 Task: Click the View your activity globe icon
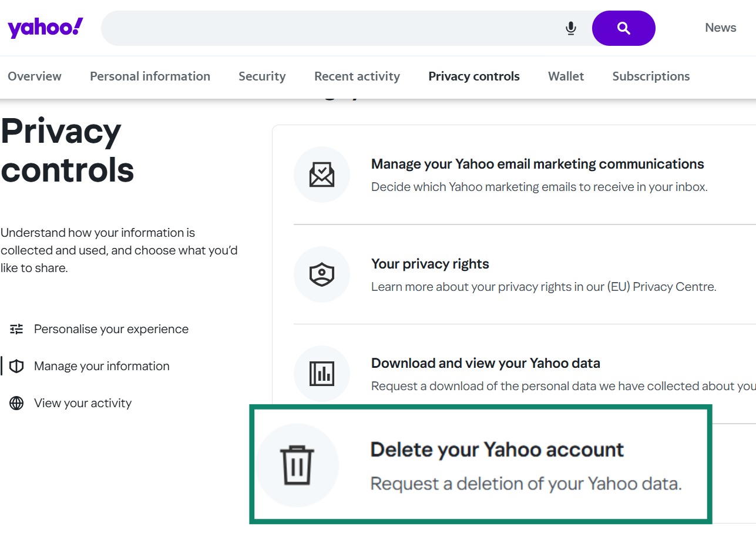click(x=16, y=403)
